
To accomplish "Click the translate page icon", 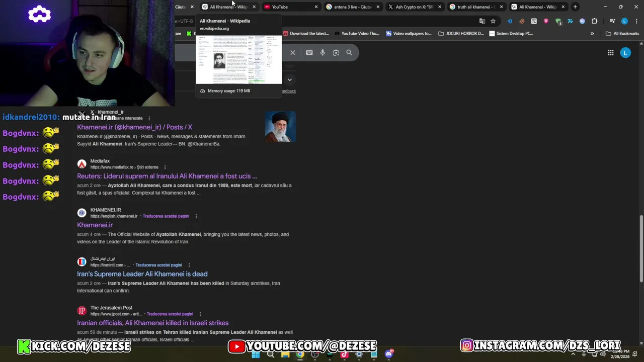I will click(x=482, y=21).
